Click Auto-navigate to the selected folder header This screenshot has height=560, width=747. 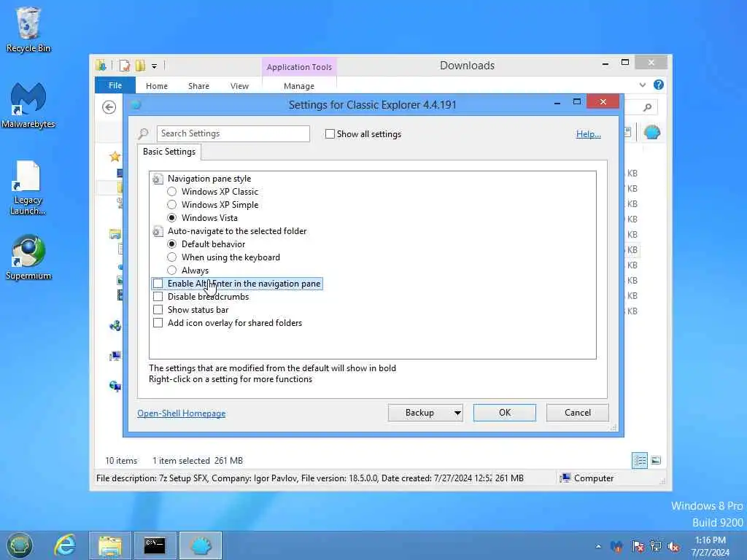point(237,231)
